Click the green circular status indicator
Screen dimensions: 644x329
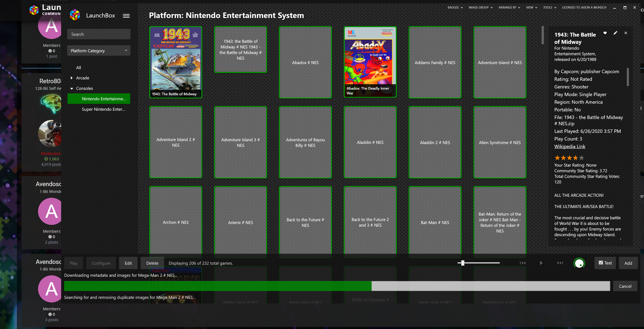[579, 263]
